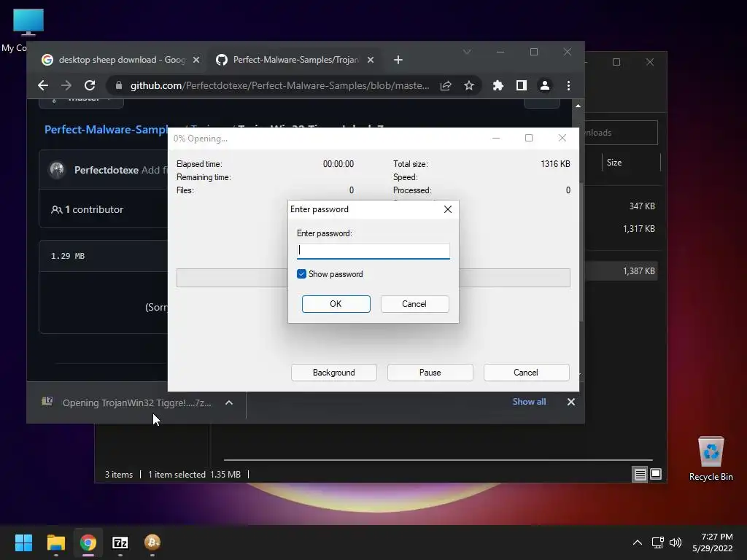The width and height of the screenshot is (747, 560).
Task: Click the 7-Zip extraction progress bar
Action: (373, 278)
